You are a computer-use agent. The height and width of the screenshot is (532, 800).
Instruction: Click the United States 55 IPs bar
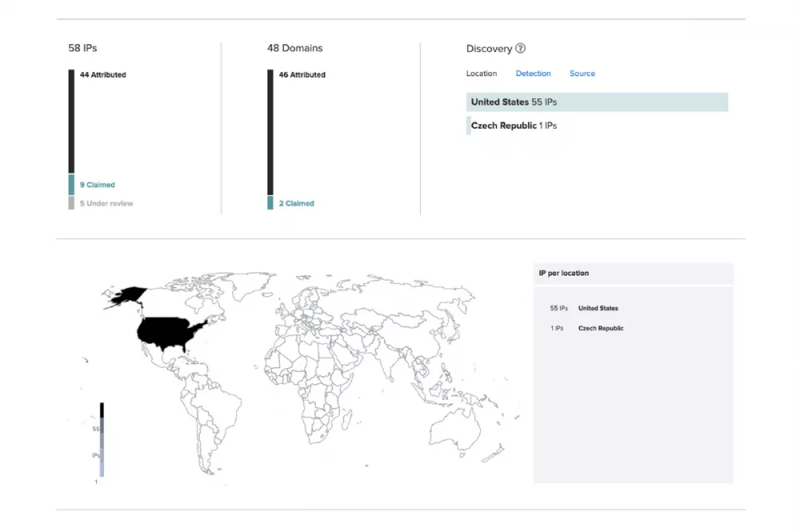pos(597,102)
